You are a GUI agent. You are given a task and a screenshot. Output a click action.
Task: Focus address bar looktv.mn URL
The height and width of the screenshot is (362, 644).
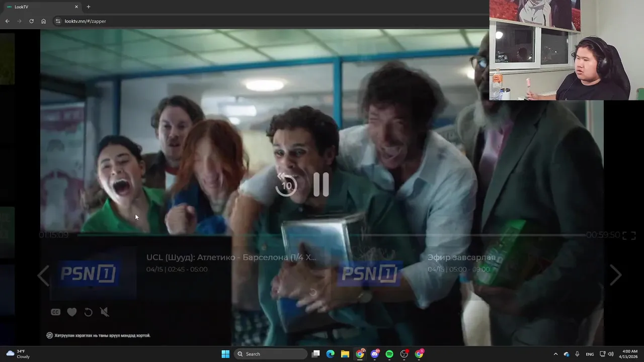[x=85, y=21]
